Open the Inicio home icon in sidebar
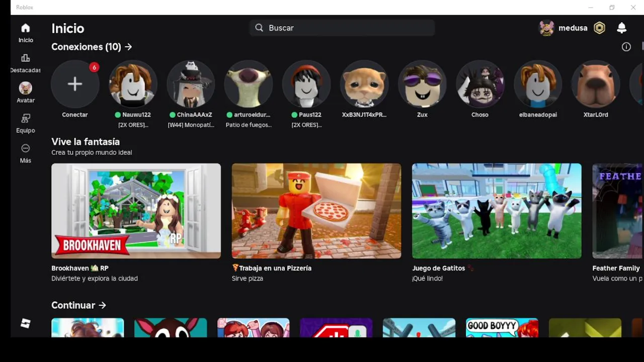The image size is (644, 362). coord(26,28)
